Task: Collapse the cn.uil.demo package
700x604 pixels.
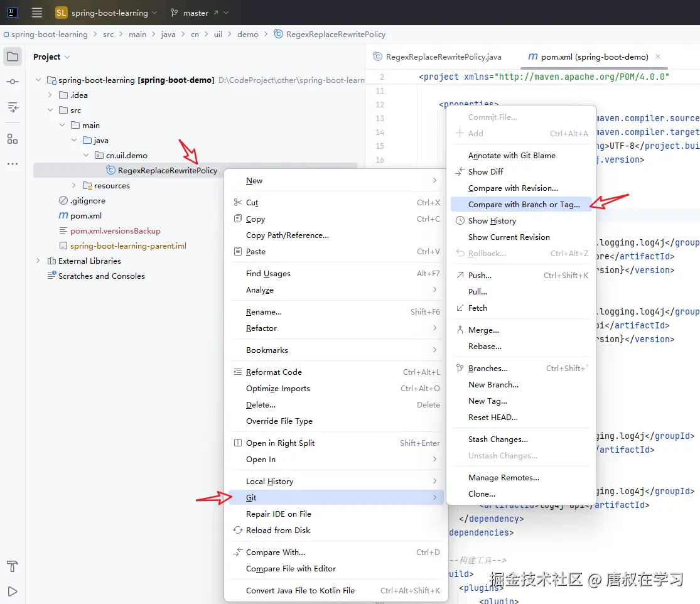Action: tap(86, 155)
